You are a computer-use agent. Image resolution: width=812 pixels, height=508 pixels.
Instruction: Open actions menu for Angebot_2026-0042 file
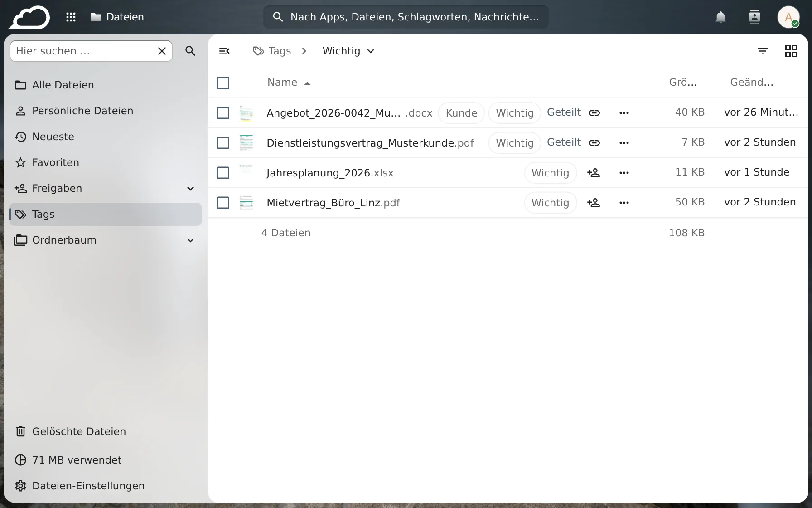624,113
